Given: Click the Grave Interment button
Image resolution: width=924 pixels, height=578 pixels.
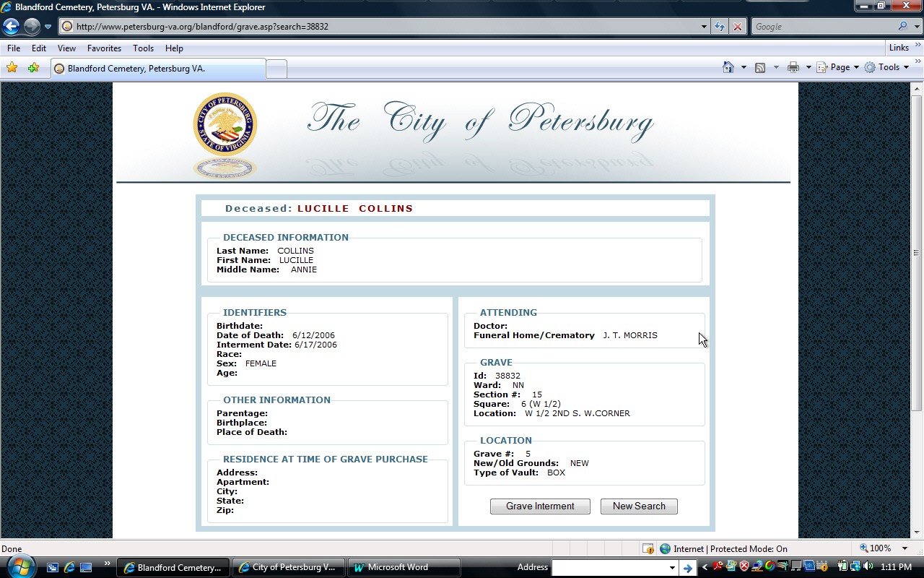Looking at the screenshot, I should click(540, 506).
